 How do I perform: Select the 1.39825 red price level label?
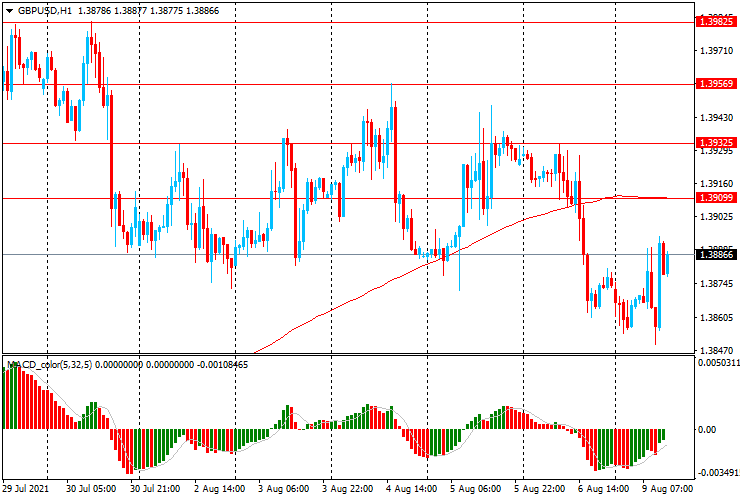coord(716,22)
